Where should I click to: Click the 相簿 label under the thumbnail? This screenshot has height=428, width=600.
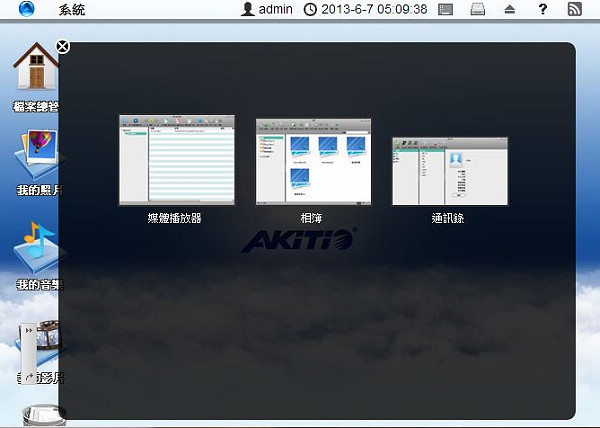pyautogui.click(x=312, y=217)
